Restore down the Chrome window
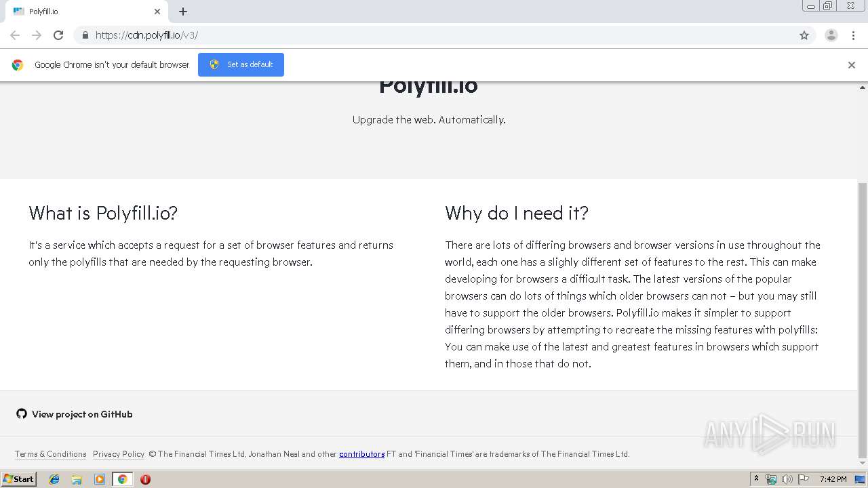Viewport: 868px width, 488px height. click(x=828, y=6)
